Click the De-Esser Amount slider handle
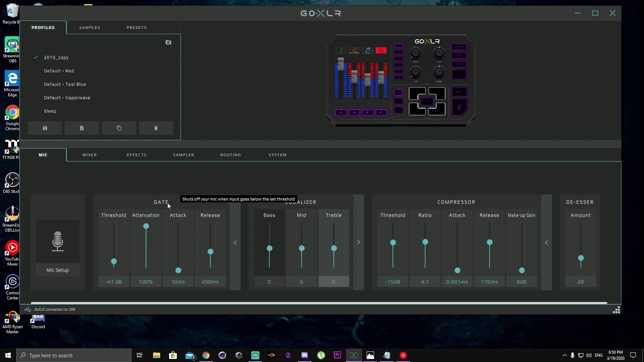644x362 pixels. [x=581, y=258]
